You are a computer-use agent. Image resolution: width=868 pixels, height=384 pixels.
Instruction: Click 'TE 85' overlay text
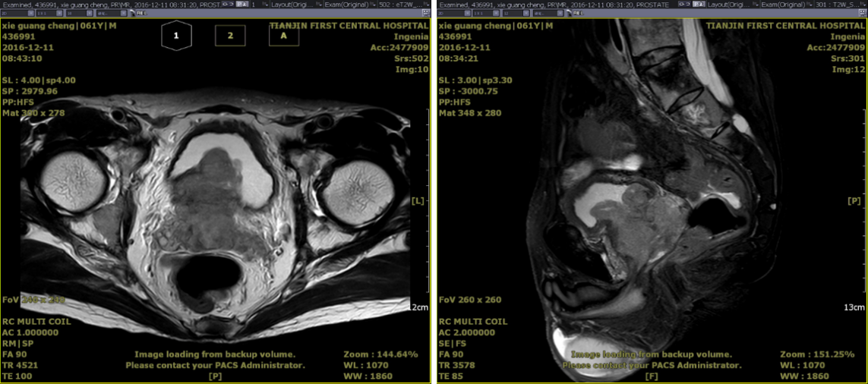[452, 376]
